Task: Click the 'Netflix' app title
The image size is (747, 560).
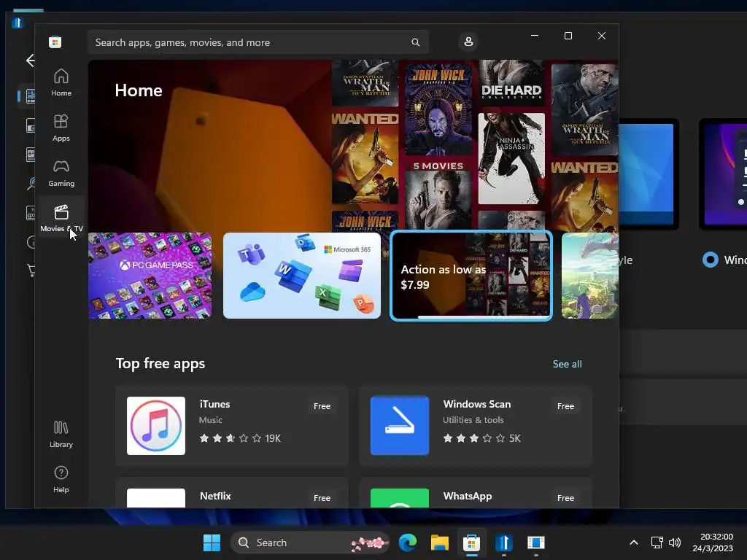Action: click(215, 496)
